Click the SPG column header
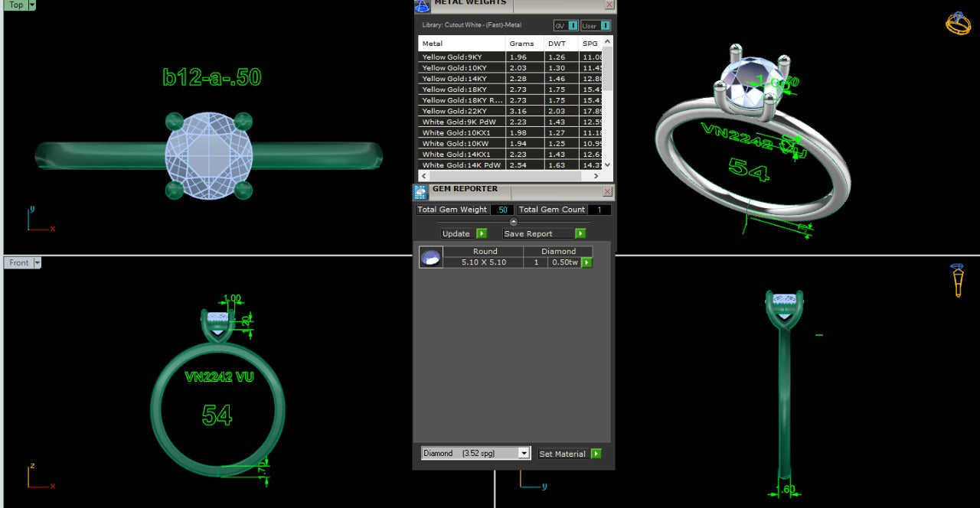This screenshot has height=508, width=980. [x=590, y=44]
